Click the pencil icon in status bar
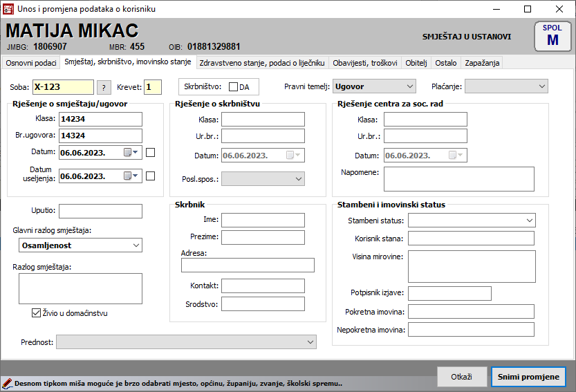576x392 pixels. pyautogui.click(x=7, y=383)
